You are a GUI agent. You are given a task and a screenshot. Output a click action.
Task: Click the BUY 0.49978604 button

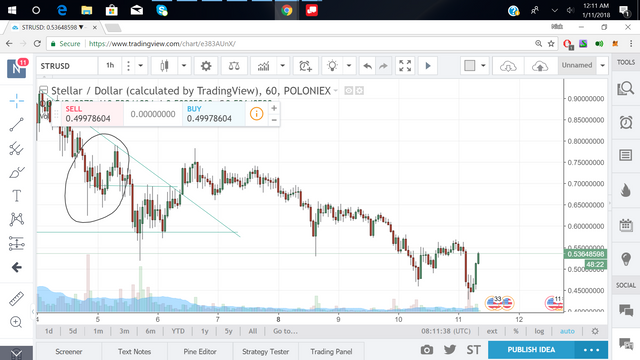tap(213, 114)
